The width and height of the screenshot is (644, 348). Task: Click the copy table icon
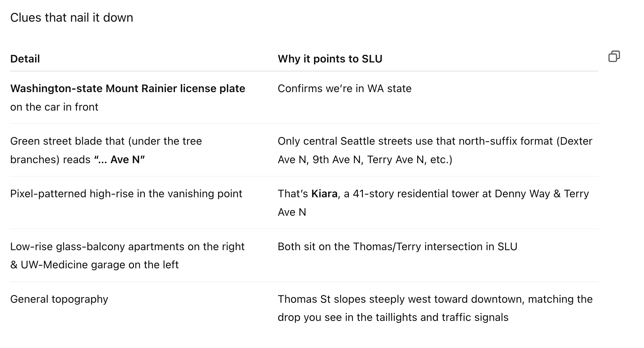pos(614,56)
